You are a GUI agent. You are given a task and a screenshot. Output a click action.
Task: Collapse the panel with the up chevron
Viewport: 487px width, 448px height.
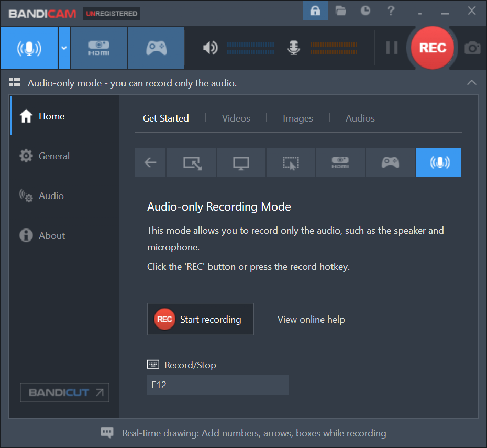pos(471,83)
